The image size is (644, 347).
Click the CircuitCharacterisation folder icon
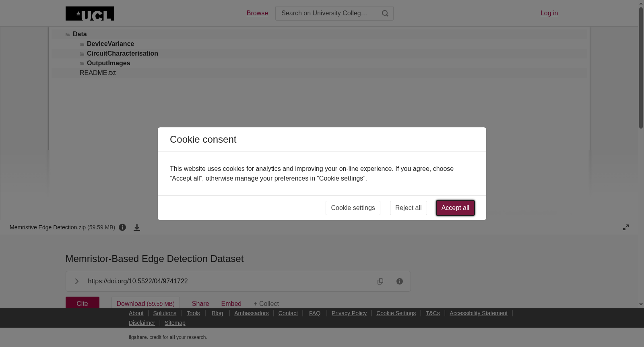tap(82, 54)
